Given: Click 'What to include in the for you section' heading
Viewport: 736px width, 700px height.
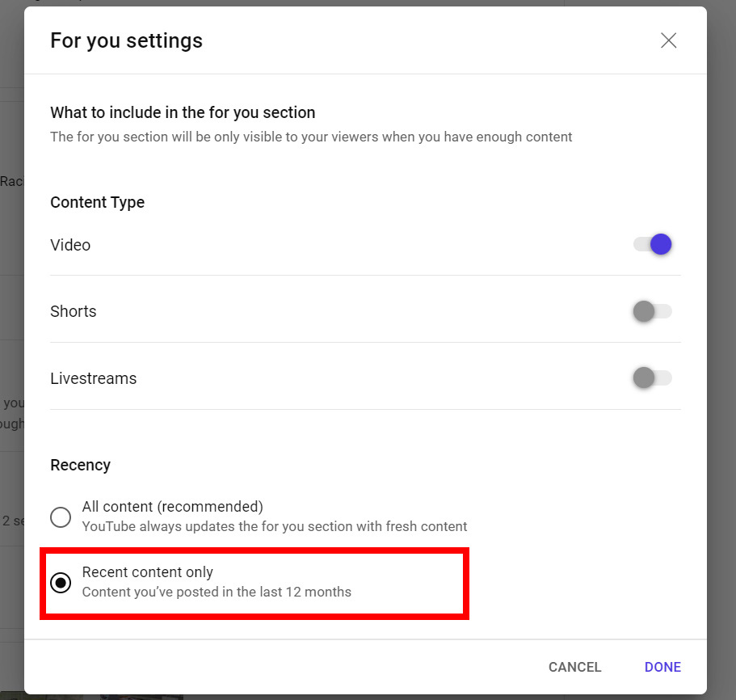Looking at the screenshot, I should [x=183, y=112].
